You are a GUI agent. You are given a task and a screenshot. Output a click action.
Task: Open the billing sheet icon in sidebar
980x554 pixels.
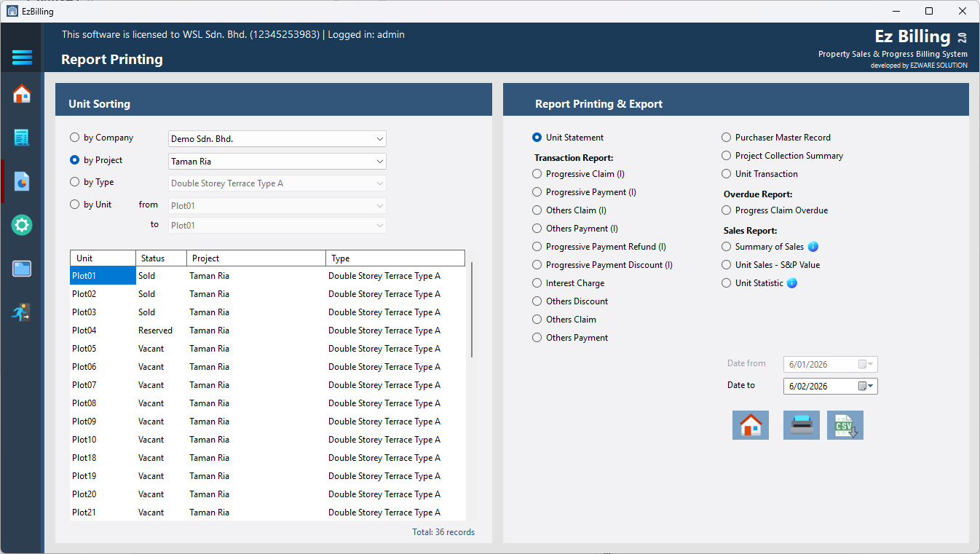pyautogui.click(x=22, y=138)
